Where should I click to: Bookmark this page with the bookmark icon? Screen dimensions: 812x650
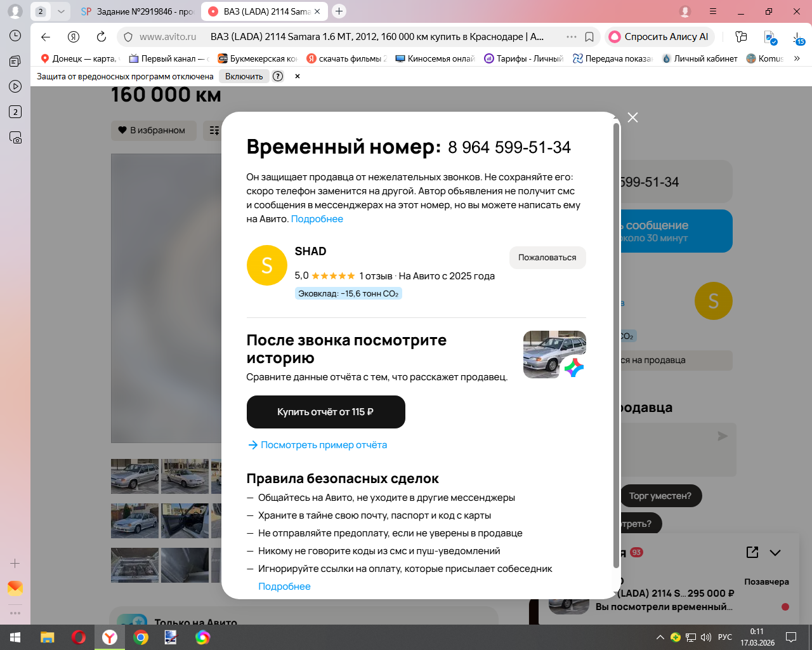[x=589, y=37]
